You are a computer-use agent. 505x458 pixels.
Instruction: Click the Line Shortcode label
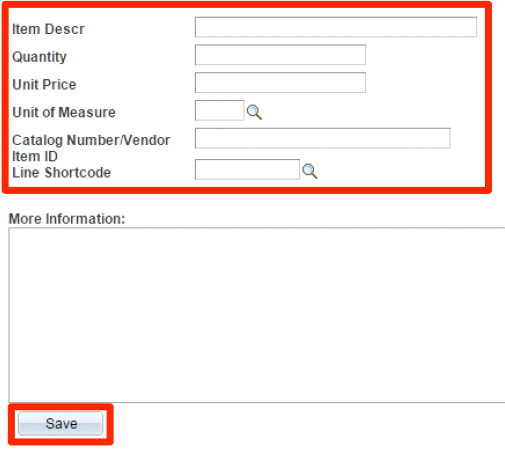click(61, 173)
